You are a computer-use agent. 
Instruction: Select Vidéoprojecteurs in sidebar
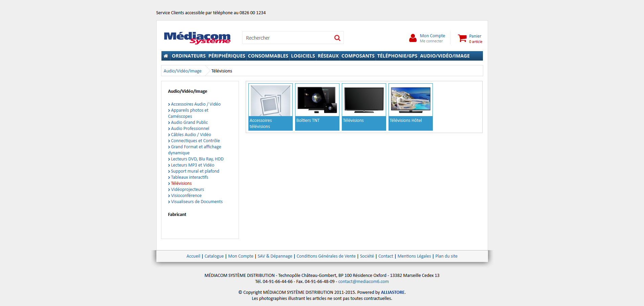[x=187, y=189]
